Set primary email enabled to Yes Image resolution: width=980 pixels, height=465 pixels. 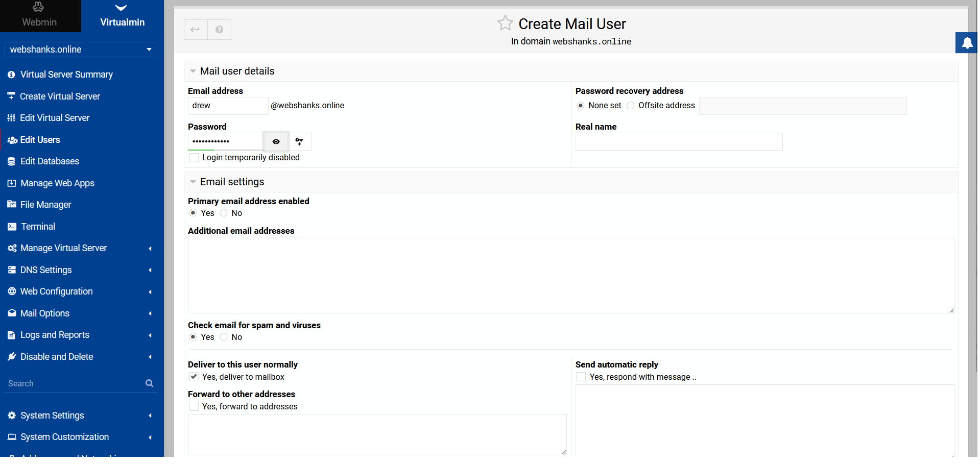pyautogui.click(x=193, y=213)
